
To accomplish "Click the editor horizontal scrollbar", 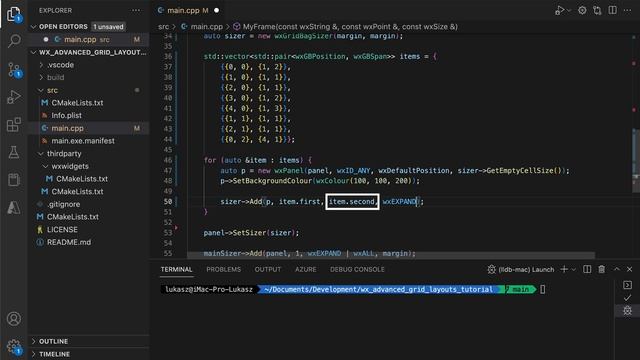I will click(391, 255).
